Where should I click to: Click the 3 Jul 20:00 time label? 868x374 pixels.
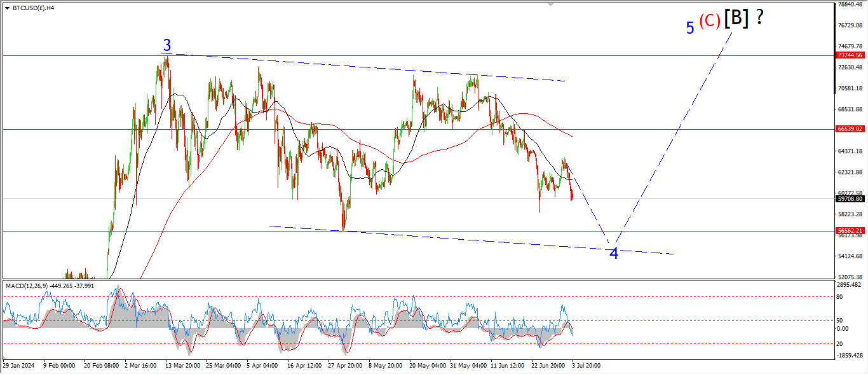tap(586, 366)
